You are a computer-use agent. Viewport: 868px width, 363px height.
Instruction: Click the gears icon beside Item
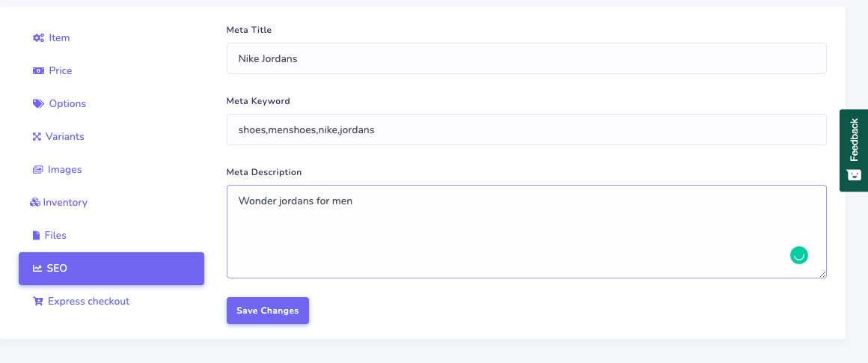[x=38, y=38]
